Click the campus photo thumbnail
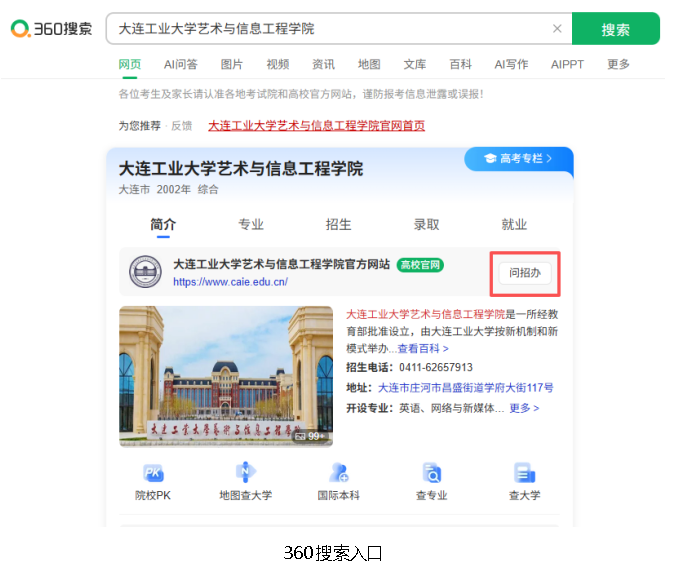The width and height of the screenshot is (674, 576). pos(226,376)
